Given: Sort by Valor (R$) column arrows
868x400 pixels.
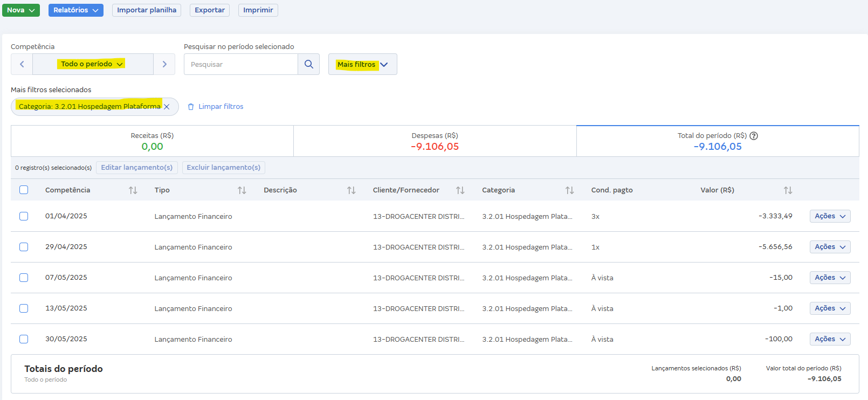Looking at the screenshot, I should coord(788,190).
